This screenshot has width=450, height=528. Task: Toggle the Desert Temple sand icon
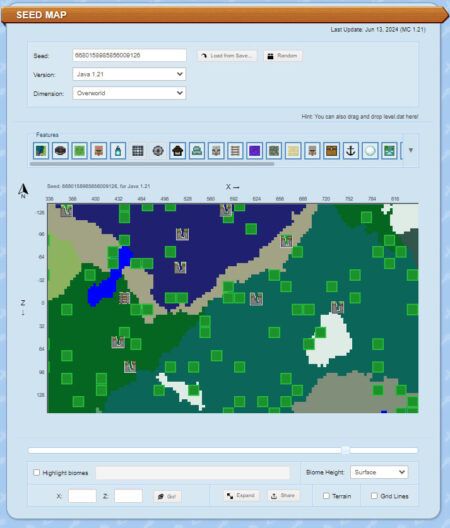pyautogui.click(x=293, y=151)
